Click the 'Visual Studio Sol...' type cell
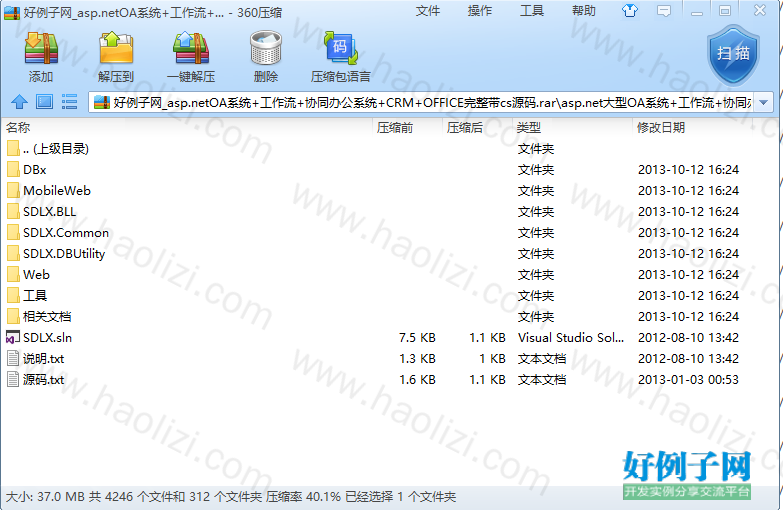Image resolution: width=783 pixels, height=510 pixels. pyautogui.click(x=571, y=337)
